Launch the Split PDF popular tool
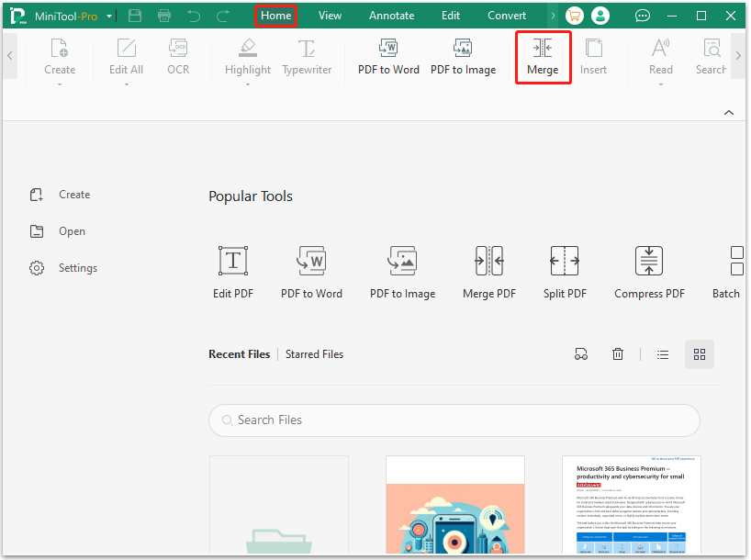Screen dimensions: 751x560 [565, 273]
